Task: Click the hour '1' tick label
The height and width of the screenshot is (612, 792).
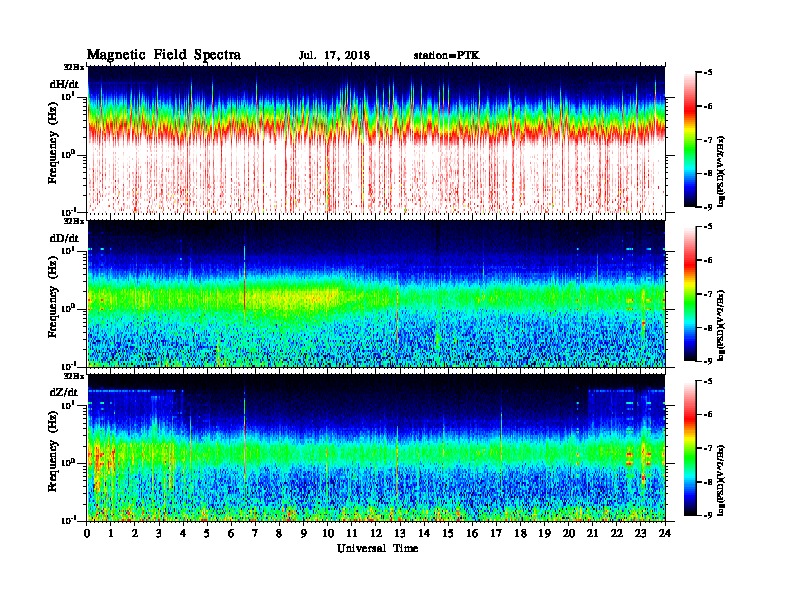Action: click(x=111, y=533)
